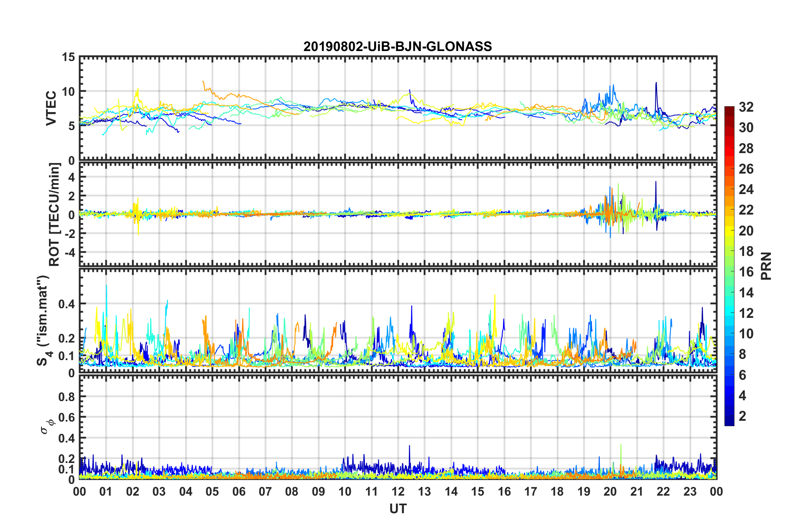The height and width of the screenshot is (532, 796).
Task: Click the UT axis tick label 05
Action: tap(212, 491)
